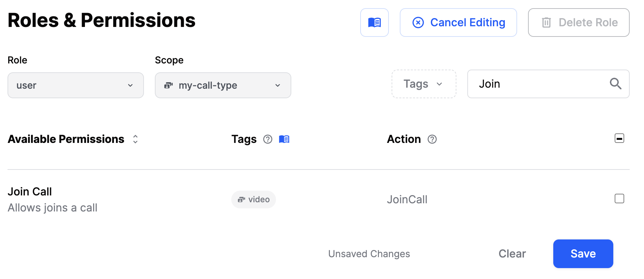644x279 pixels.
Task: Click the select-all checkbox above the permissions list
Action: [619, 138]
